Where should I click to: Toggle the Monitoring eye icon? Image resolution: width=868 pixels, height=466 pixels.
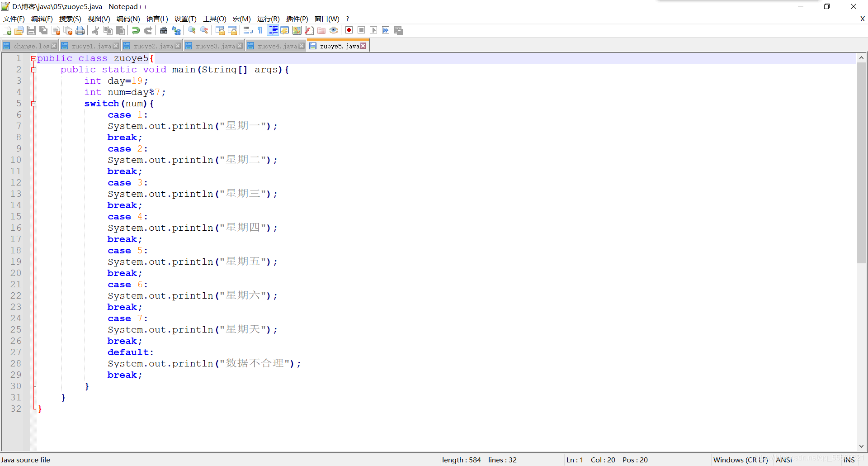333,30
